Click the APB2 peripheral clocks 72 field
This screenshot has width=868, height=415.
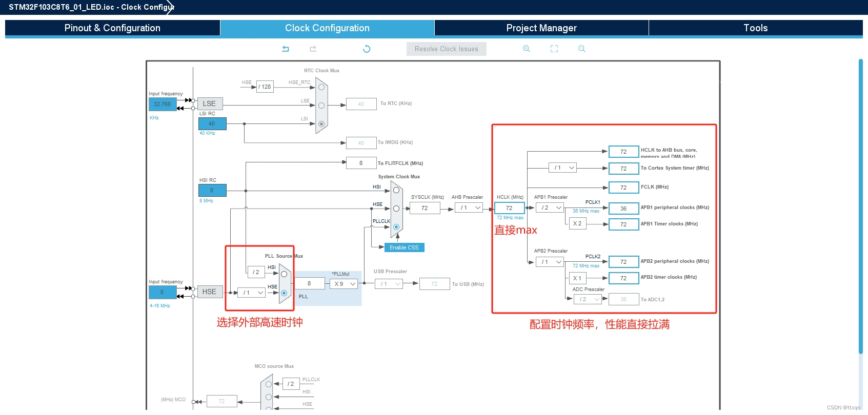pos(623,262)
